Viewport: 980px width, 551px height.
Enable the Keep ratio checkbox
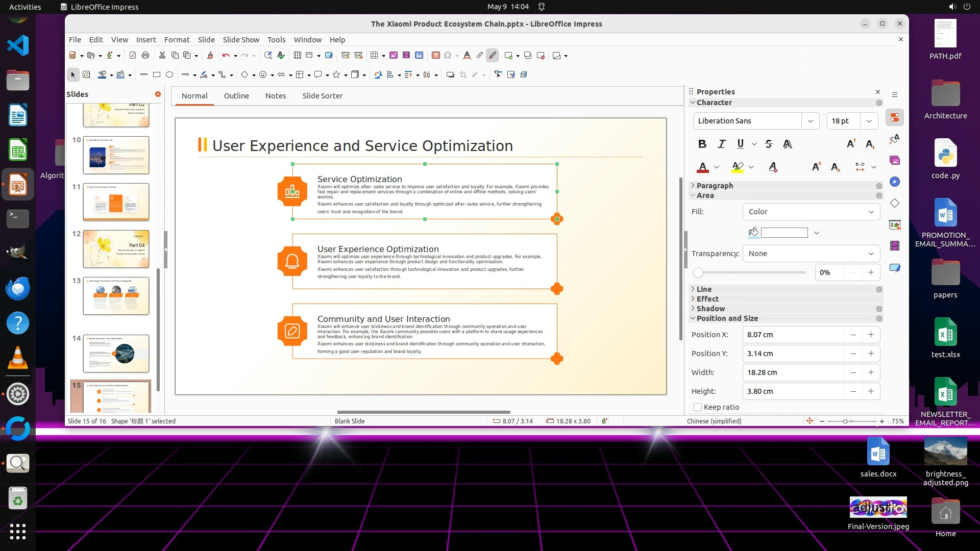(x=698, y=407)
